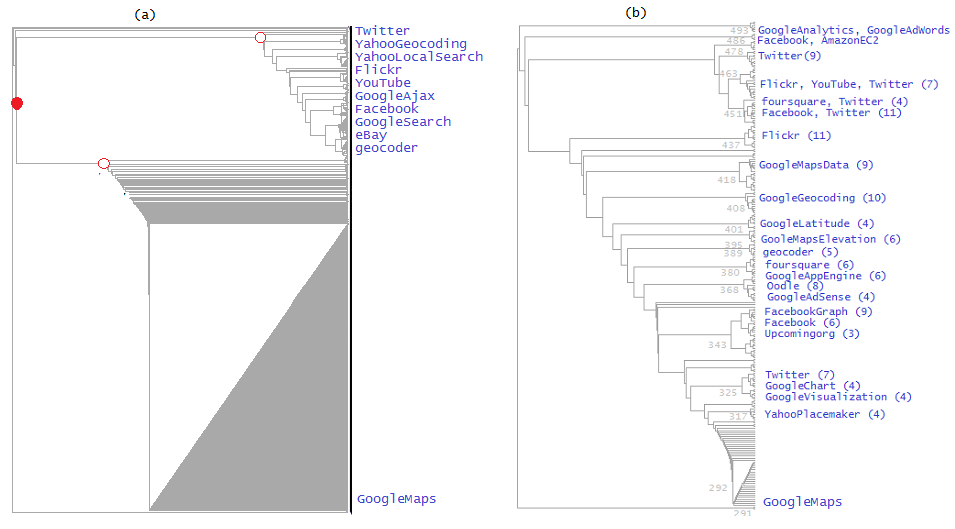Click the Facebook (6) label

tap(802, 323)
